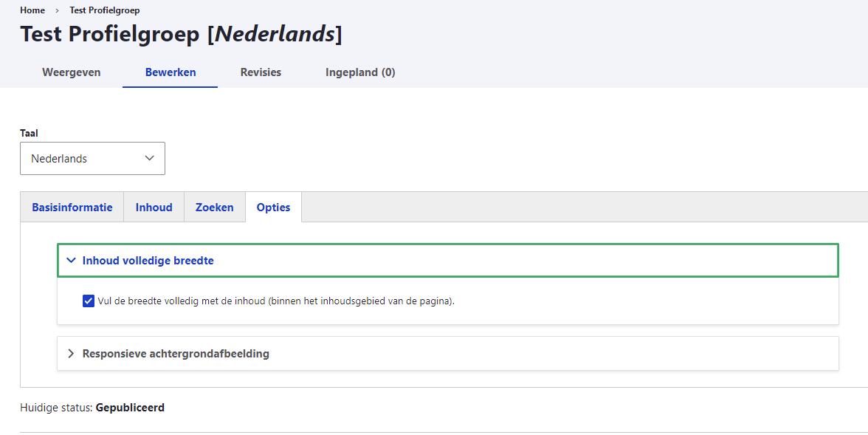
Task: Collapse the chevron beside Inhoud volledige breedte
Action: click(72, 261)
